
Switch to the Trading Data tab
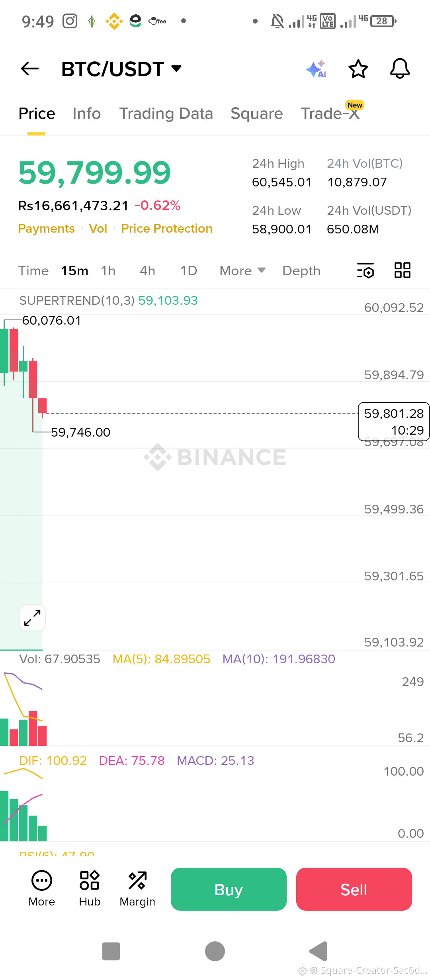[x=166, y=114]
